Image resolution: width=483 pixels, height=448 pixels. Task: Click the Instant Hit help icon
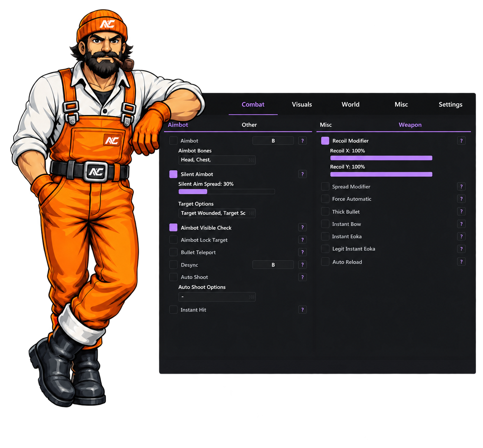coord(302,310)
